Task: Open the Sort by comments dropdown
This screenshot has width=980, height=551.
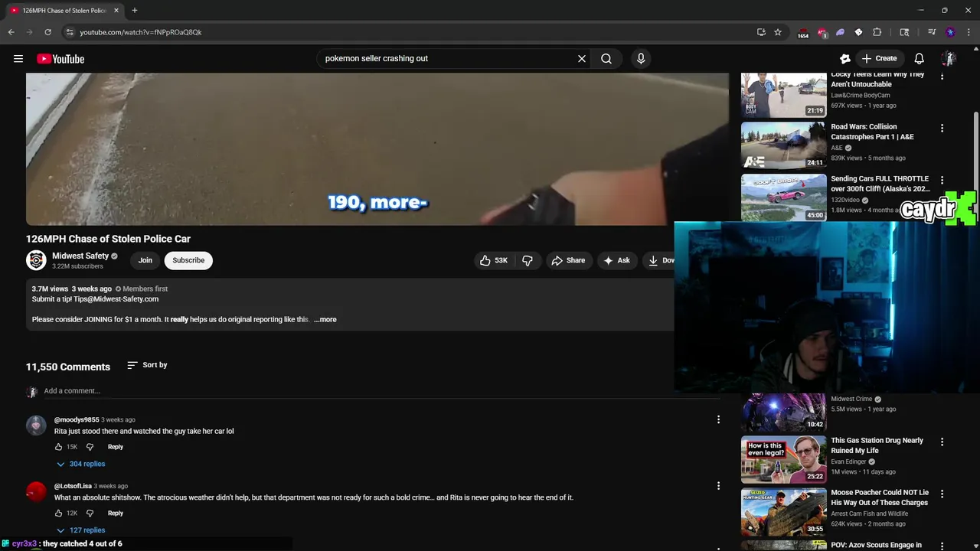Action: 147,365
